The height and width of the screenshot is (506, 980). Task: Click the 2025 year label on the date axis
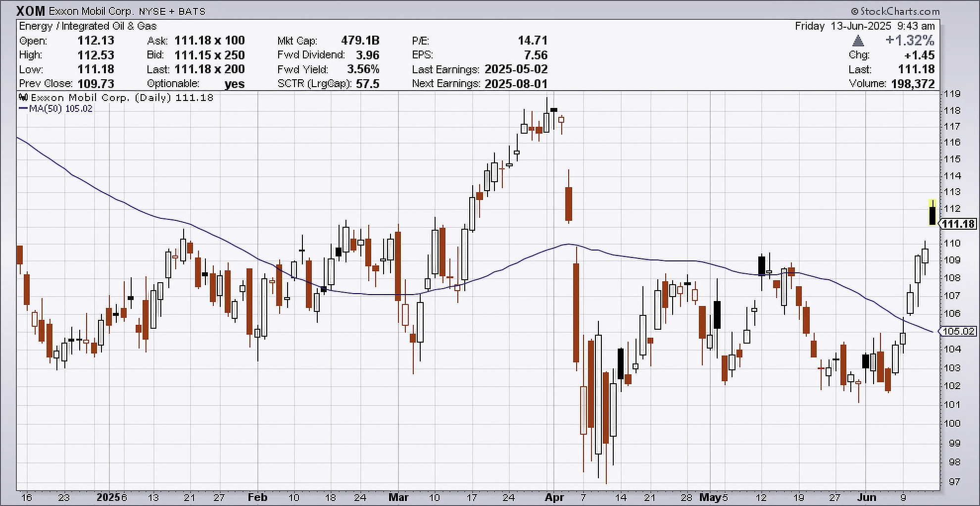[x=108, y=497]
